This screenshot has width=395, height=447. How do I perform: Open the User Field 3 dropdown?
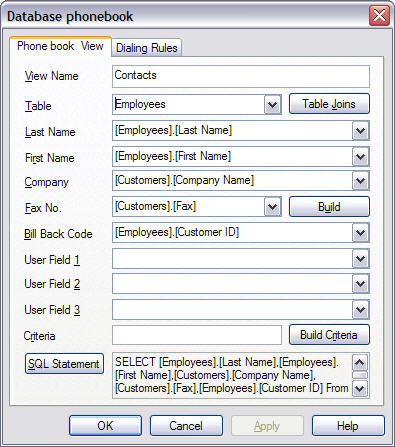360,310
